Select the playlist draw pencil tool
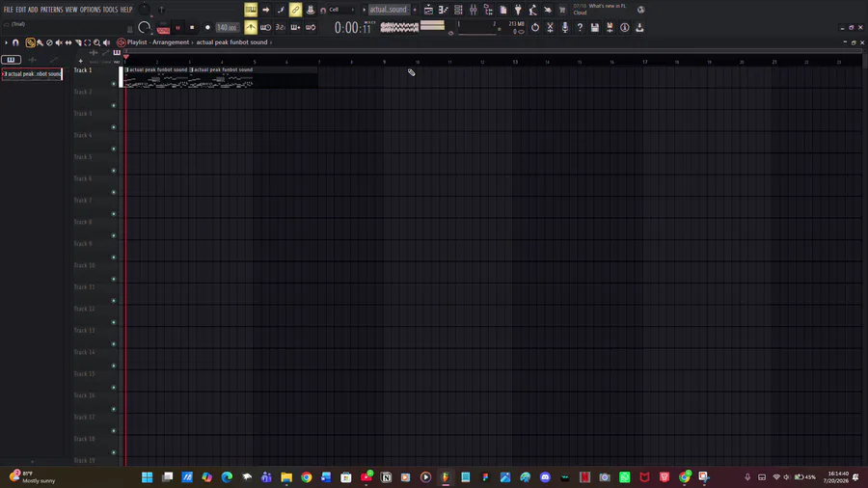This screenshot has width=868, height=488. coord(30,42)
